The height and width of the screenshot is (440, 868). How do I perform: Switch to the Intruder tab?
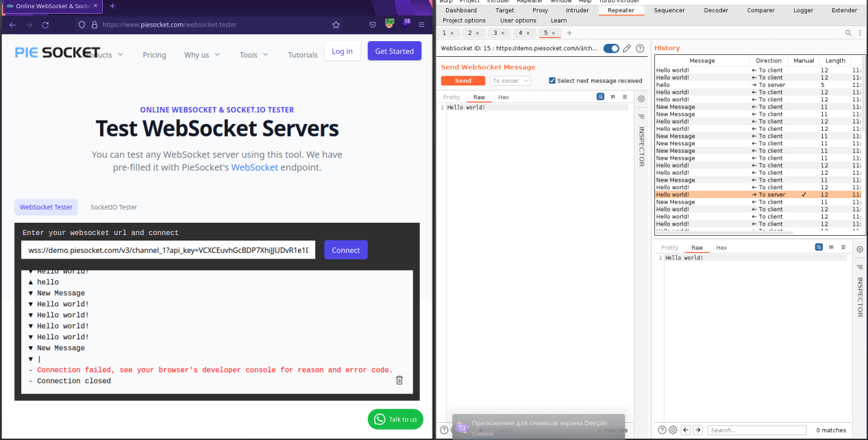coord(577,10)
